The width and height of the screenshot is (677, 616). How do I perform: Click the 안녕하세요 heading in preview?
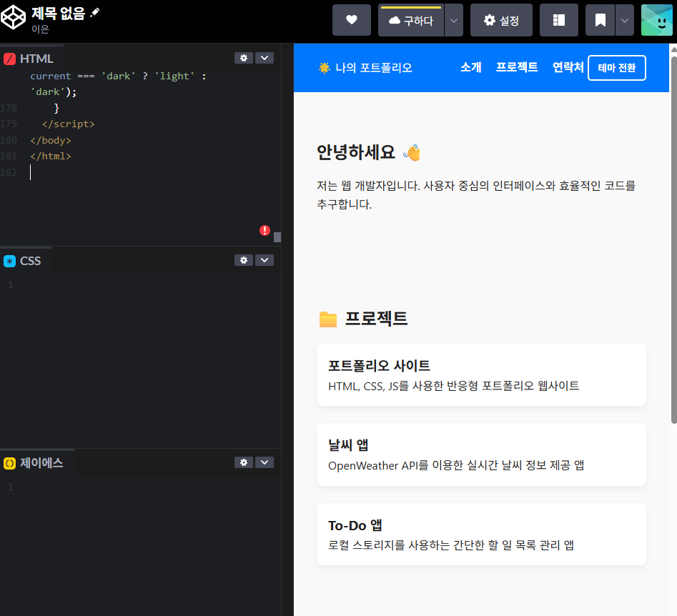pos(368,152)
